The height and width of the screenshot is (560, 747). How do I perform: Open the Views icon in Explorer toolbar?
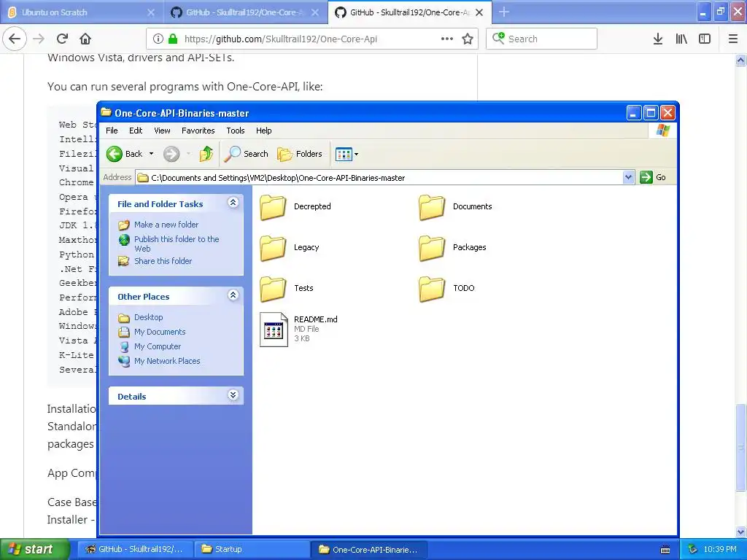(344, 154)
